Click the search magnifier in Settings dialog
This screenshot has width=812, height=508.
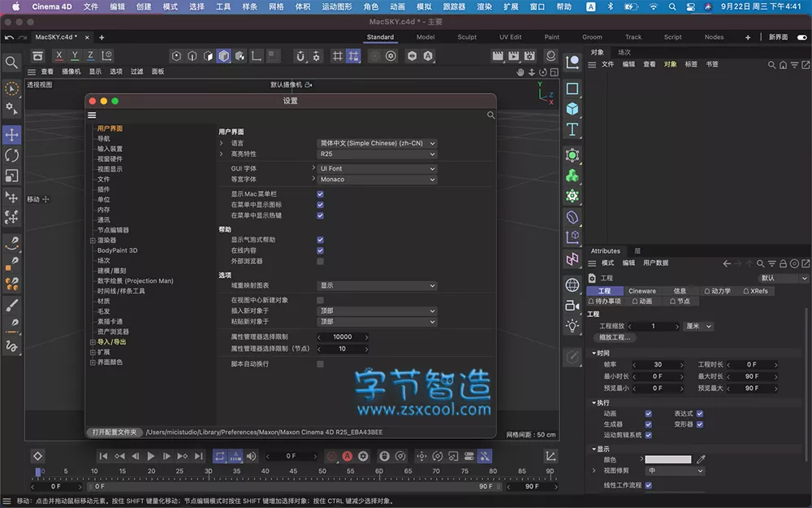click(490, 115)
